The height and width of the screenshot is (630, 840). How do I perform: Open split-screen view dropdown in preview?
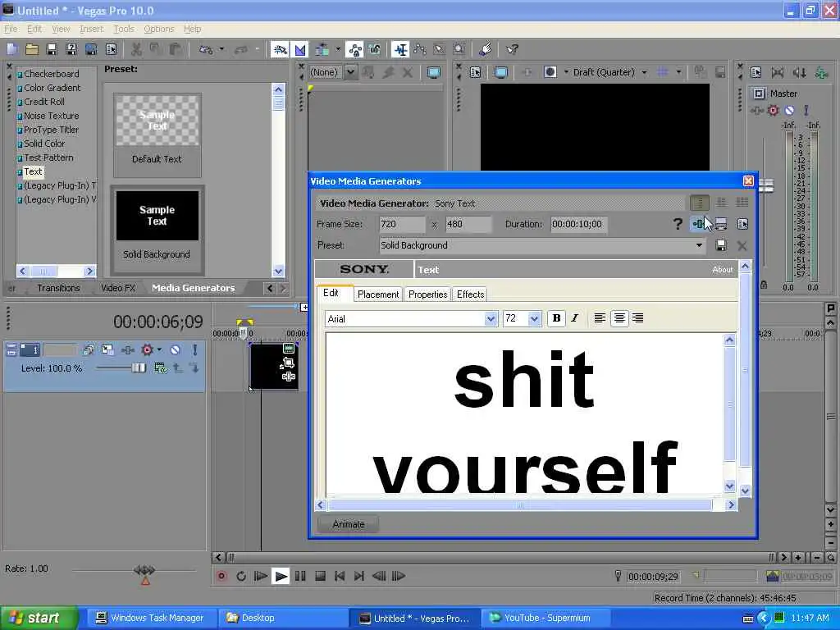click(x=566, y=72)
